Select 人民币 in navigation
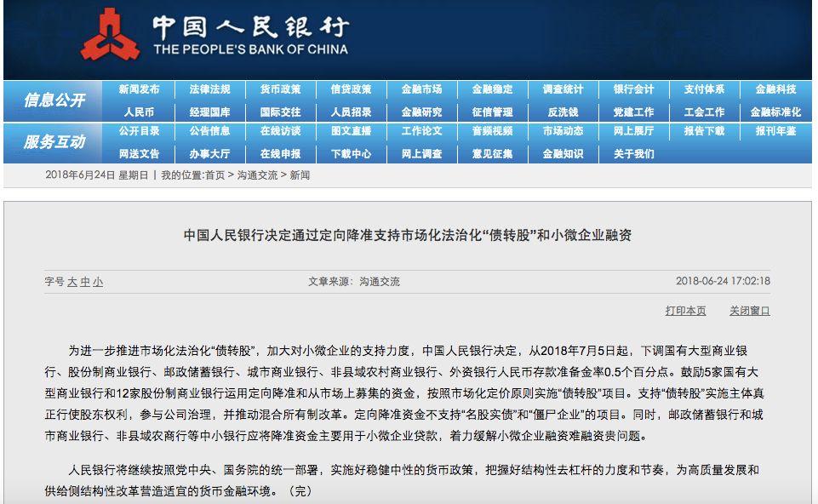This screenshot has height=504, width=818. point(139,112)
